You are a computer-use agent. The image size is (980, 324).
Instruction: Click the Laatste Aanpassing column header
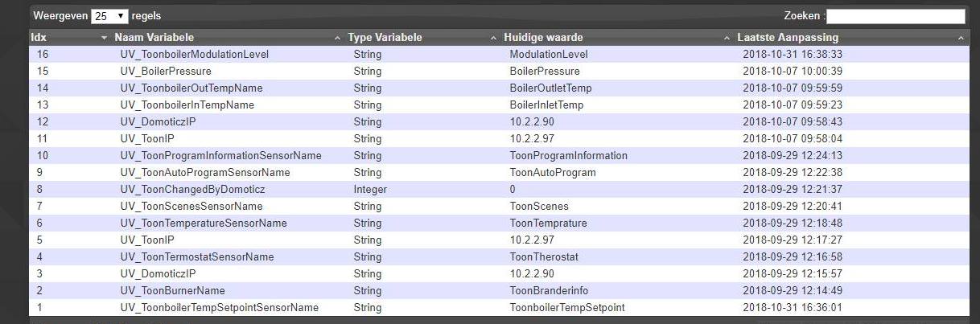[787, 38]
